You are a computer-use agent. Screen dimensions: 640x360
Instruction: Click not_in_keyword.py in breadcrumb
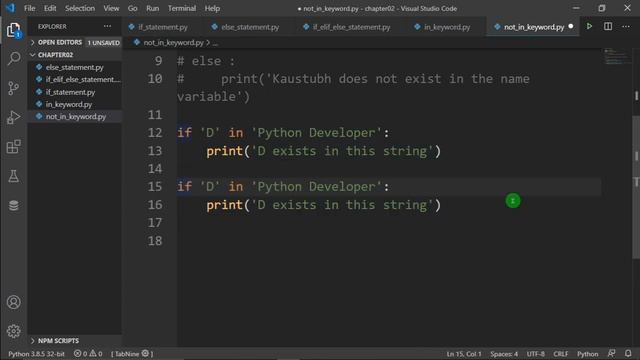click(173, 42)
